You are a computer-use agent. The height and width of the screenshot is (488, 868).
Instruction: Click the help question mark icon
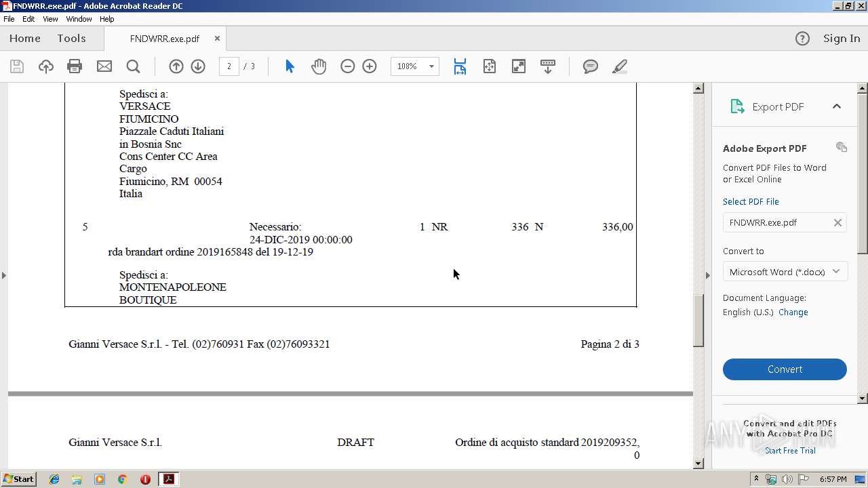[x=802, y=39]
